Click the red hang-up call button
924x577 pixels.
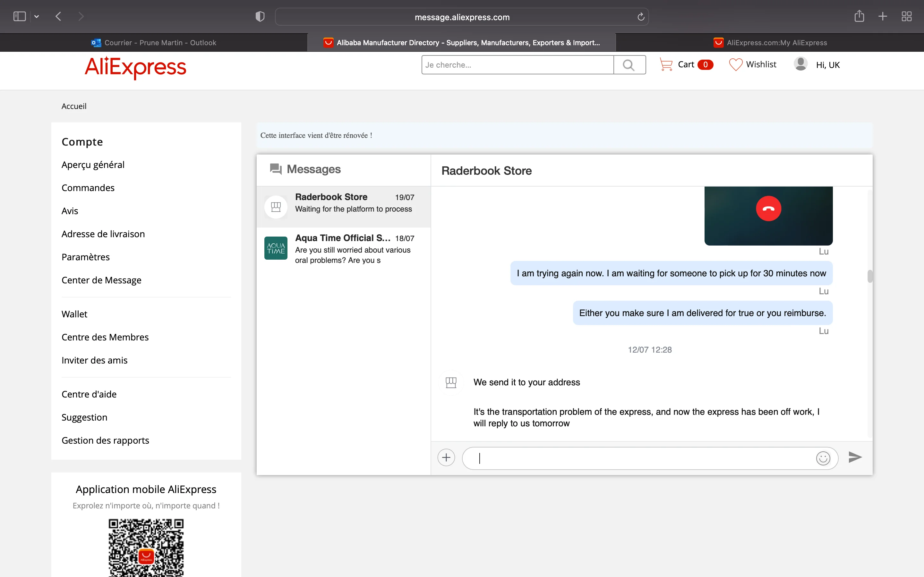pyautogui.click(x=768, y=208)
